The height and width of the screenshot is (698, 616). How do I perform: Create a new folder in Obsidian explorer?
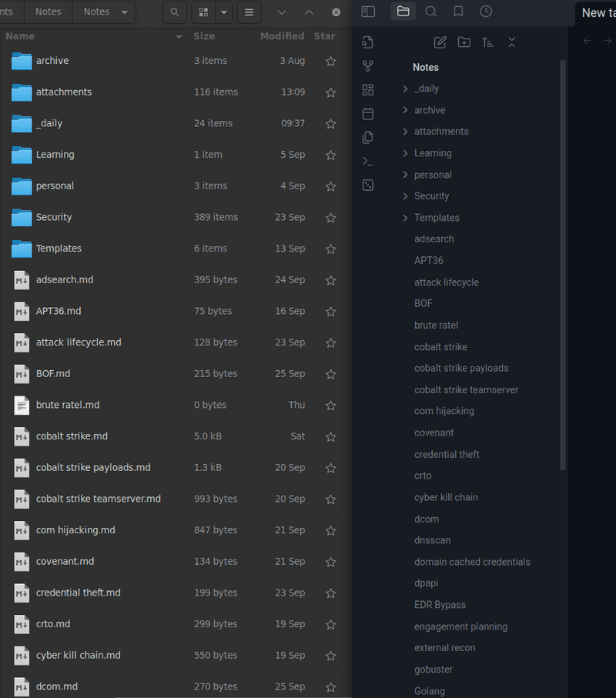coord(464,42)
